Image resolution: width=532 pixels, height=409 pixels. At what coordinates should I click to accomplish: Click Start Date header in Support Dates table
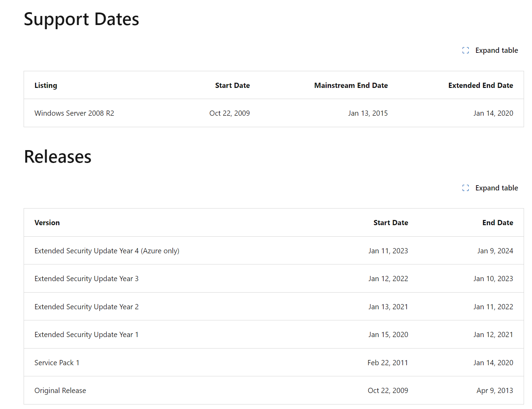click(232, 85)
